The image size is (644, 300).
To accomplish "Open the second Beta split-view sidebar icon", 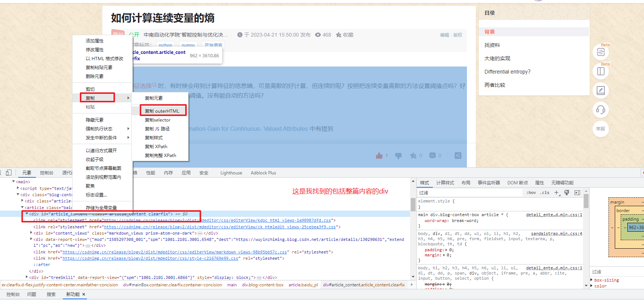I will [601, 71].
